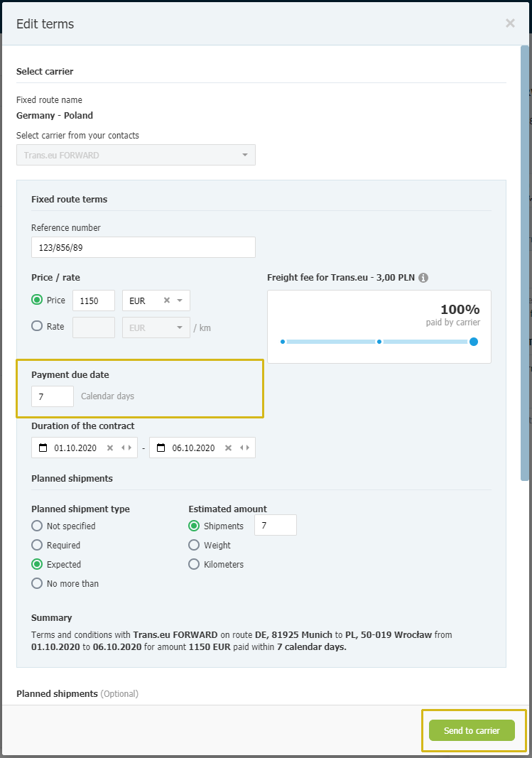Click the dialog vertical scrollbar
Screen dimensions: 532x758
(x=524, y=263)
